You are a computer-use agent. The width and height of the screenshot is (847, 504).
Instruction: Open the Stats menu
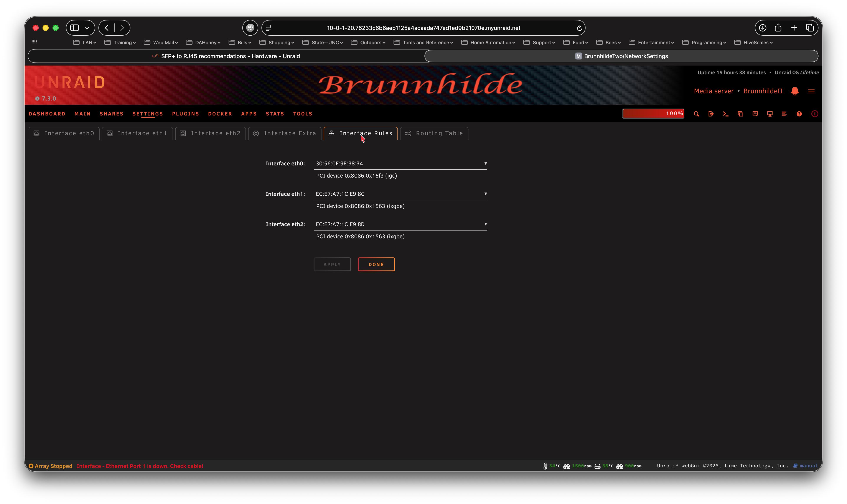click(x=275, y=114)
